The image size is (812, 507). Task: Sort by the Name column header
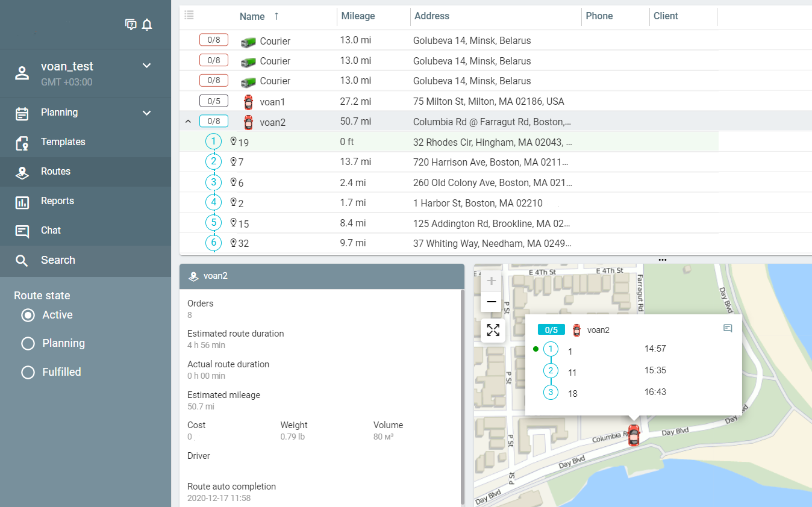(x=252, y=16)
